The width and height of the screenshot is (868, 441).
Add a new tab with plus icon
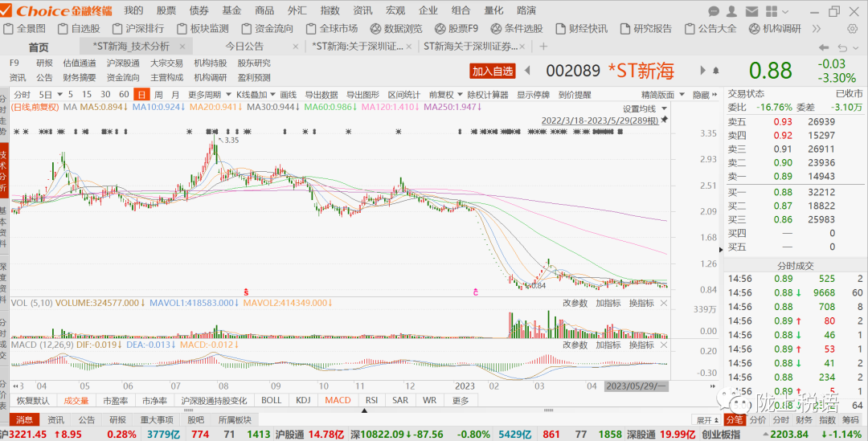click(x=543, y=47)
